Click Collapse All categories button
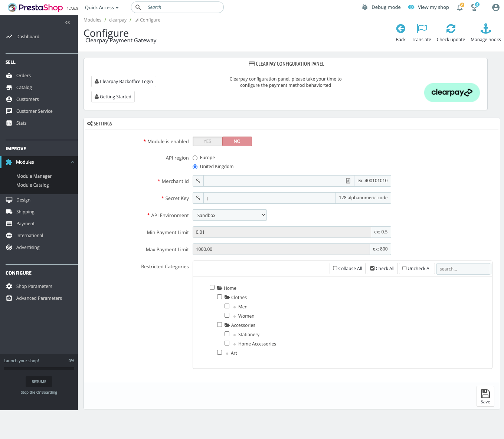 (347, 269)
